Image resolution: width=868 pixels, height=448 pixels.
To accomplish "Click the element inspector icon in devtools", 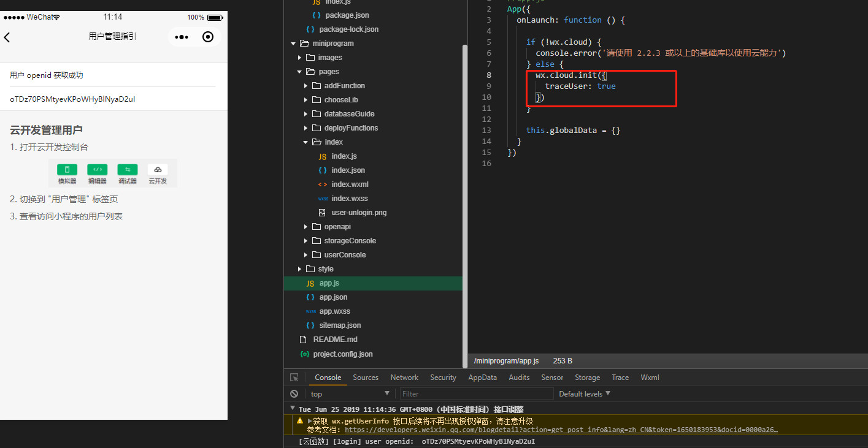I will click(x=294, y=378).
